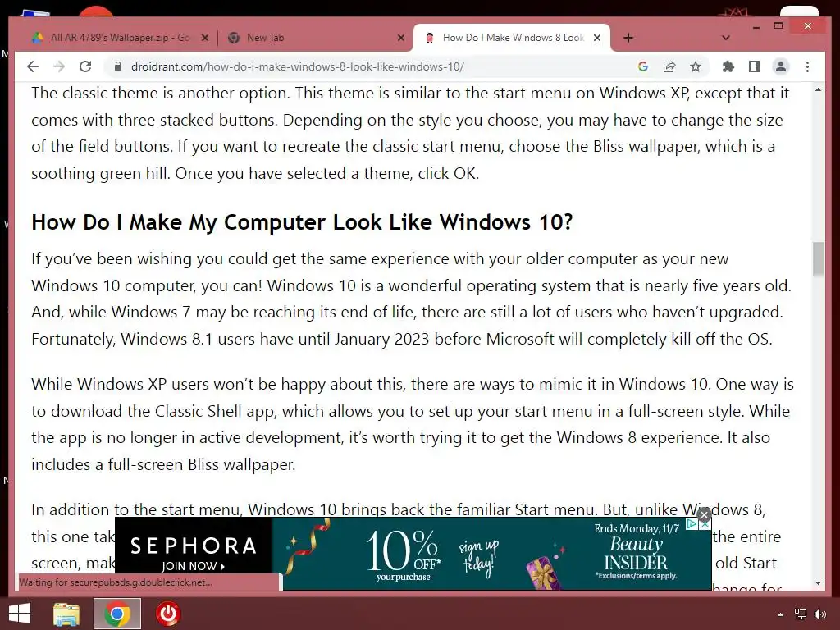Show hidden system tray icons

coord(781,614)
